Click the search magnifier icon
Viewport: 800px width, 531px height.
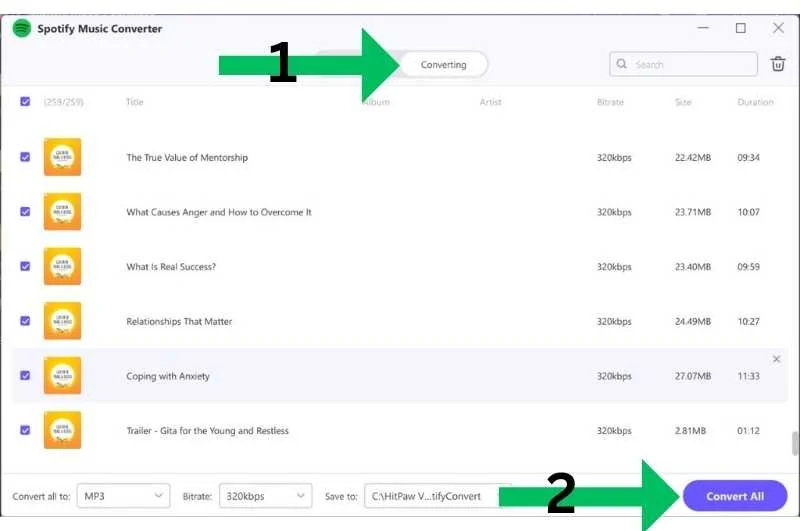(622, 65)
